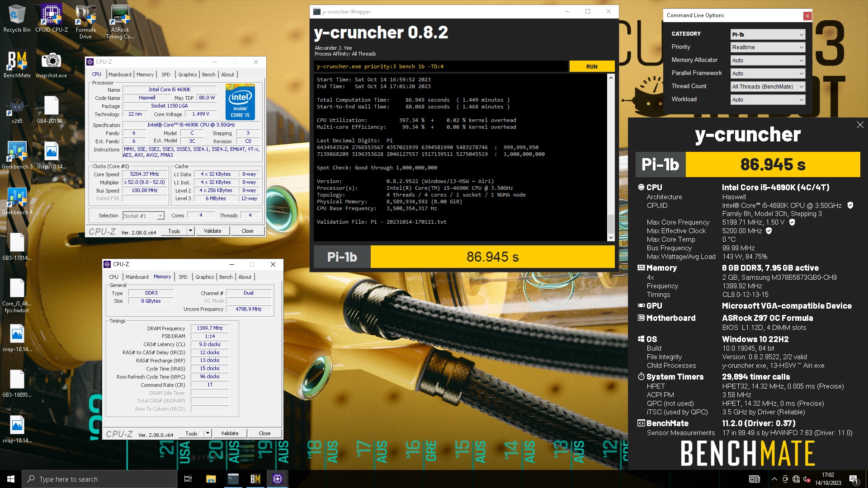The image size is (868, 488).
Task: Click Close button in upper CPU-Z window
Action: 247,231
